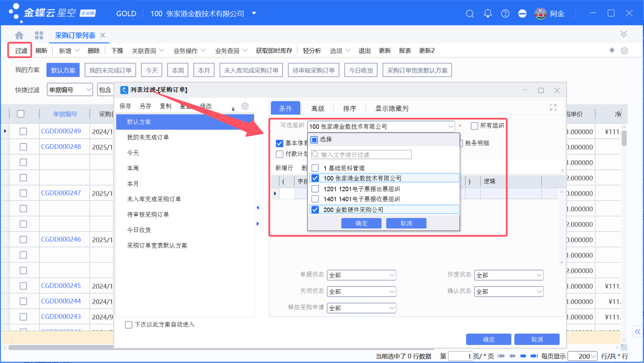
Task: Check the 所有组织 checkbox
Action: (x=475, y=126)
